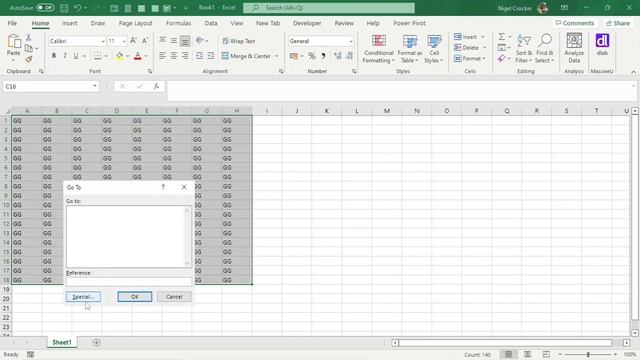Screen dimensions: 640x360
Task: Select column K header
Action: click(327, 111)
